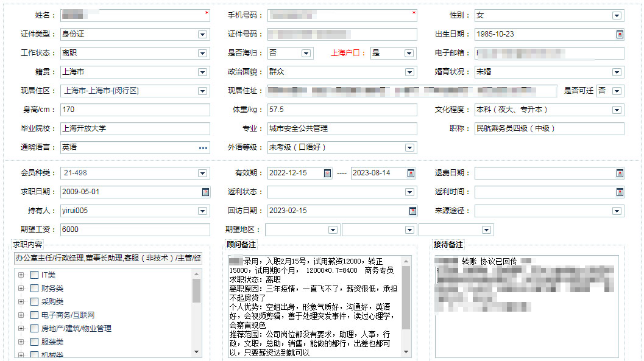
Task: Open the 现居住区 dropdown
Action: (202, 91)
